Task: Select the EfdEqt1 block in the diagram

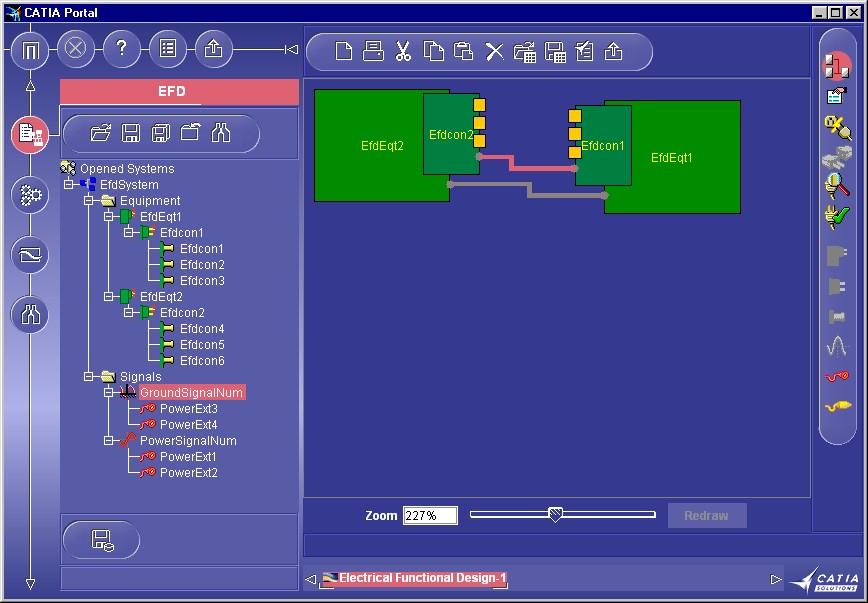Action: pos(686,157)
